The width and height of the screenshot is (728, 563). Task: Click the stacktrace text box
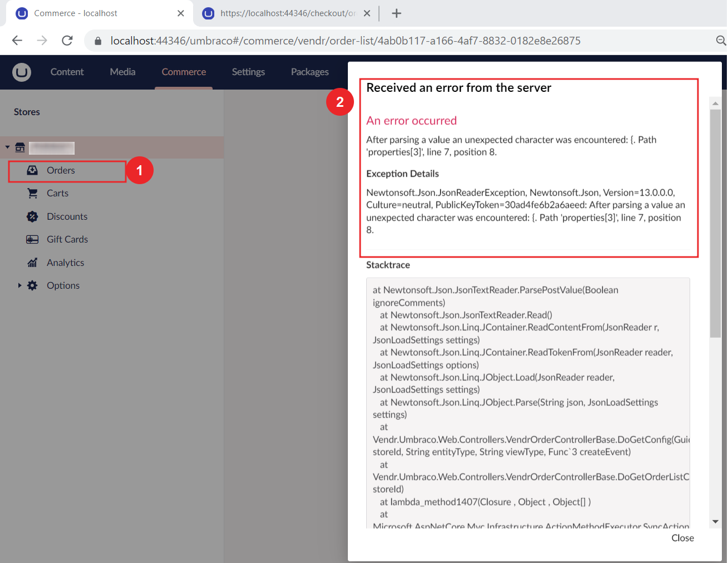click(x=528, y=403)
